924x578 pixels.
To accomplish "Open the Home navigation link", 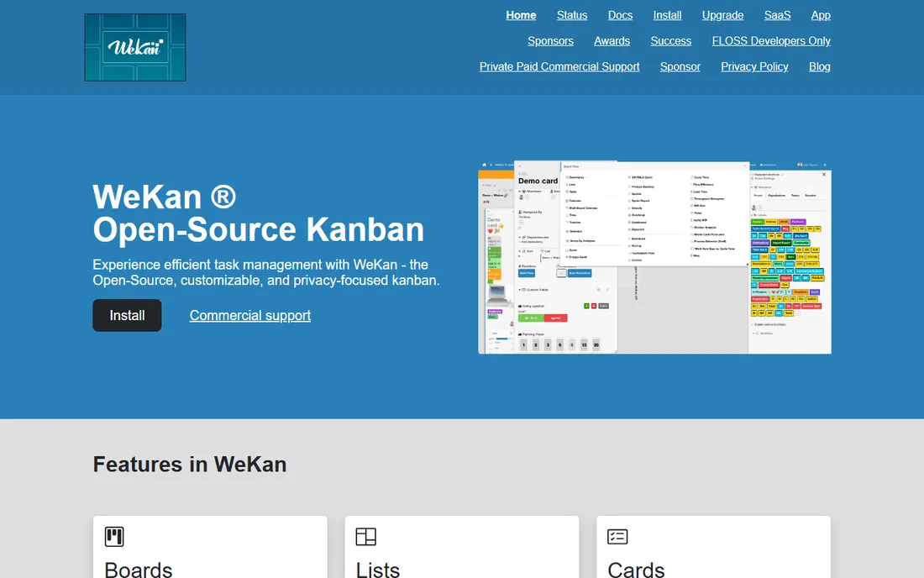I will [x=521, y=15].
